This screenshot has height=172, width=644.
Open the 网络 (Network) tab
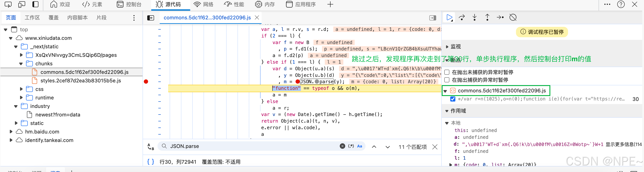pos(204,4)
